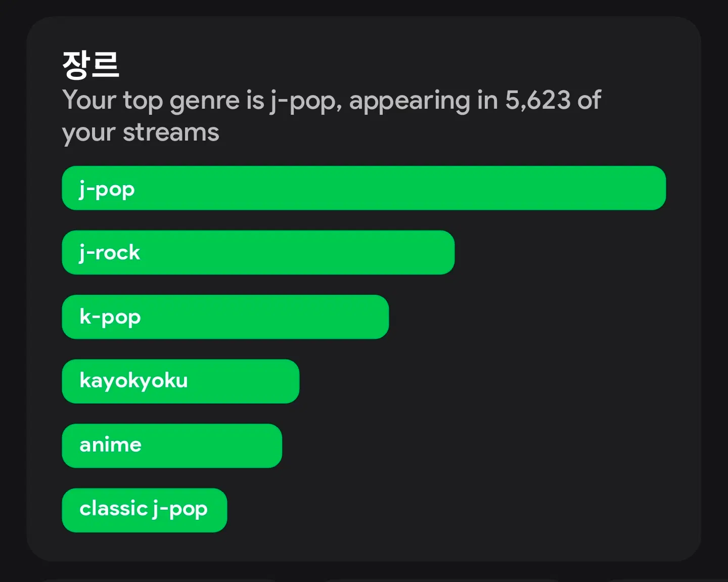Click the 'Your top genre' phrase
The width and height of the screenshot is (728, 582).
151,100
